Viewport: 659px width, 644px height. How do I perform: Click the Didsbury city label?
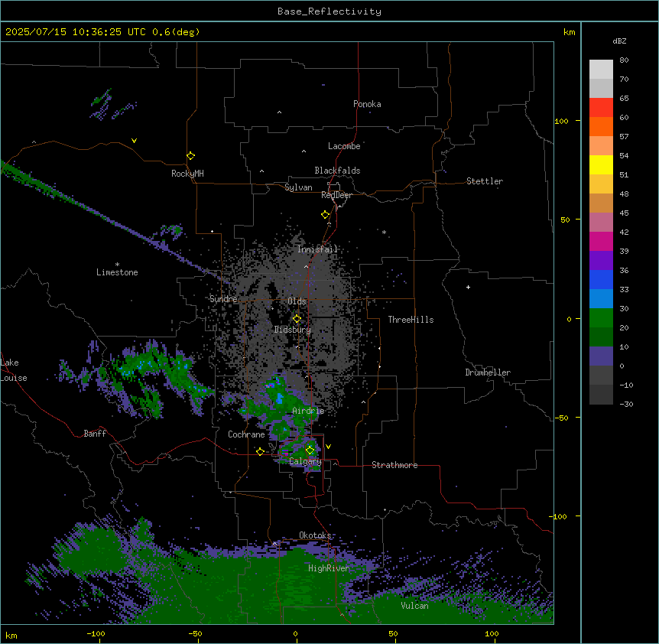[293, 330]
